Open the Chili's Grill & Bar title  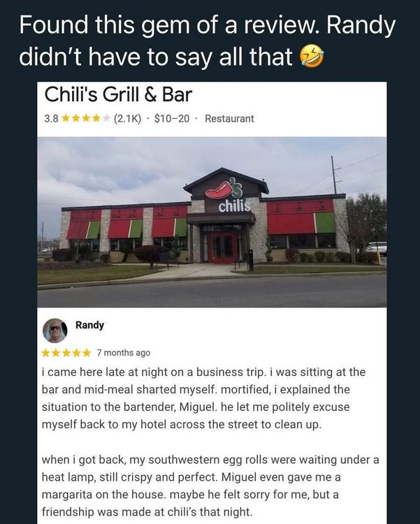118,94
